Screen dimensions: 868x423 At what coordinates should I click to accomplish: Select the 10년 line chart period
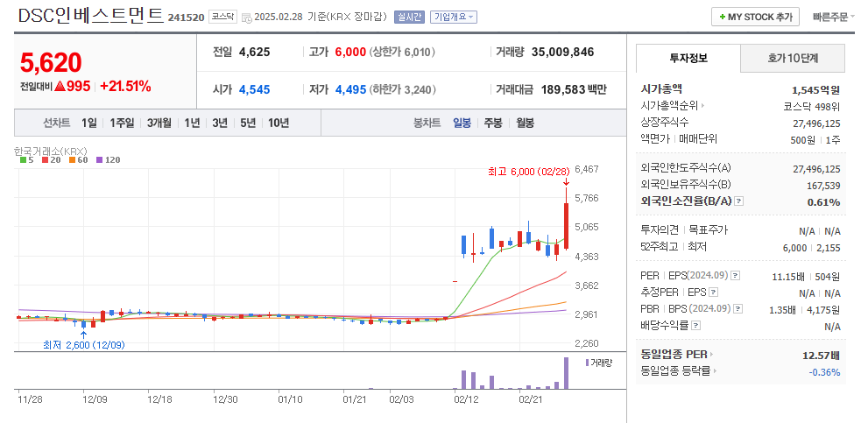click(x=279, y=123)
